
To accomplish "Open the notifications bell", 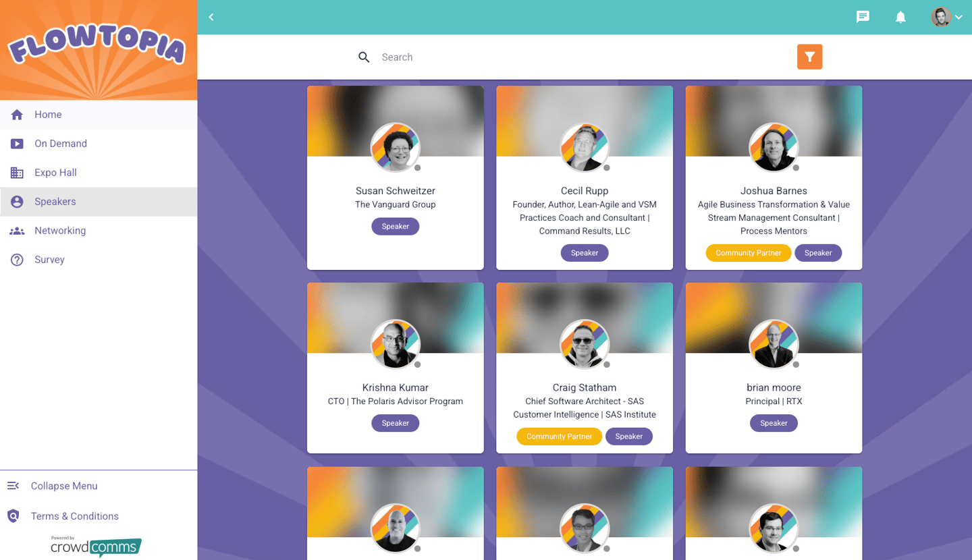I will pyautogui.click(x=900, y=17).
